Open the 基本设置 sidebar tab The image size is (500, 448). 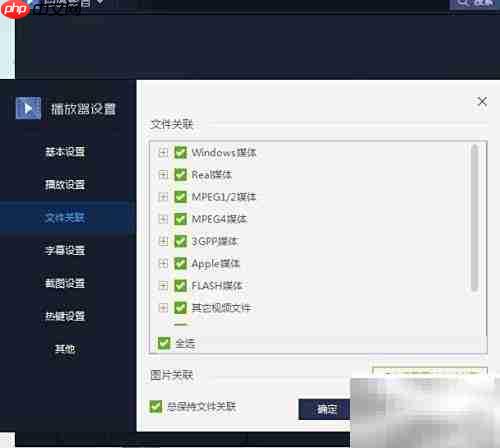(x=65, y=152)
